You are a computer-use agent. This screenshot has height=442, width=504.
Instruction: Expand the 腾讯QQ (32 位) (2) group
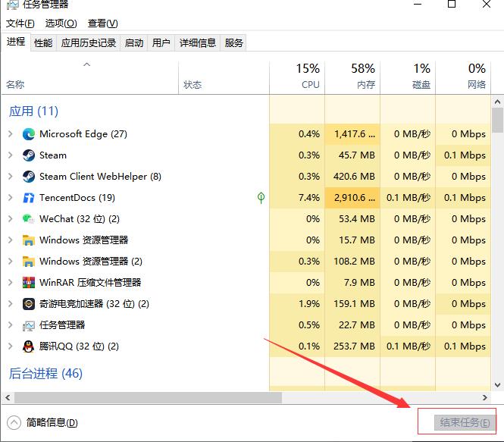[x=11, y=346]
